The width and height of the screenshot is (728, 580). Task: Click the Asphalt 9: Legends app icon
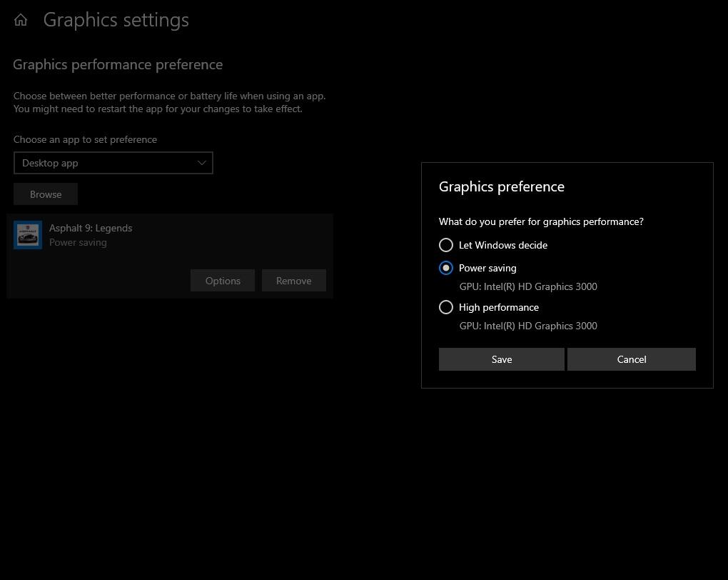[28, 235]
